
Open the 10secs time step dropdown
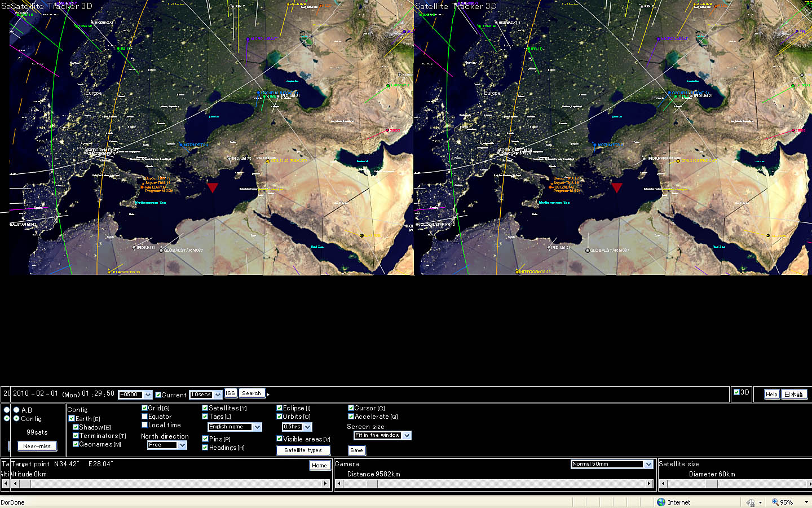click(206, 395)
